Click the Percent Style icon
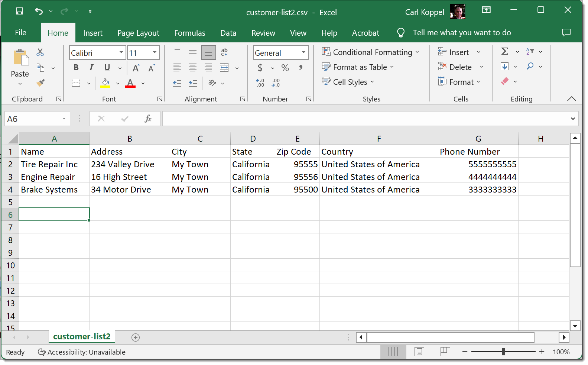Screen dimensions: 588x365 tap(285, 68)
